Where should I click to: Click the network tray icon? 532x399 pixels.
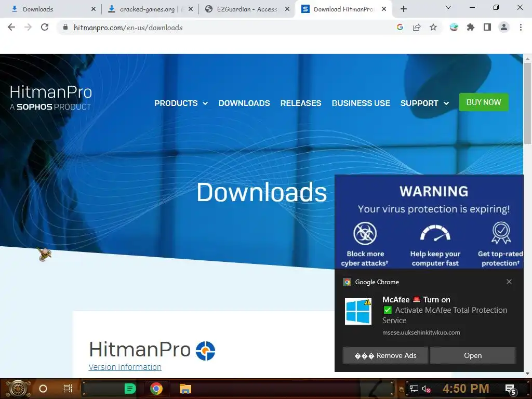(x=414, y=389)
